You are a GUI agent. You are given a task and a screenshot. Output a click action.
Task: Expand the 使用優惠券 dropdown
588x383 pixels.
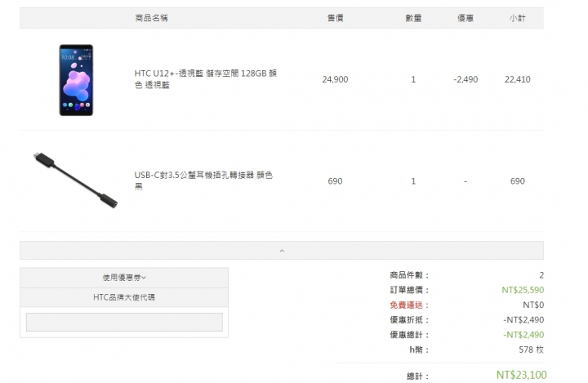(x=124, y=278)
